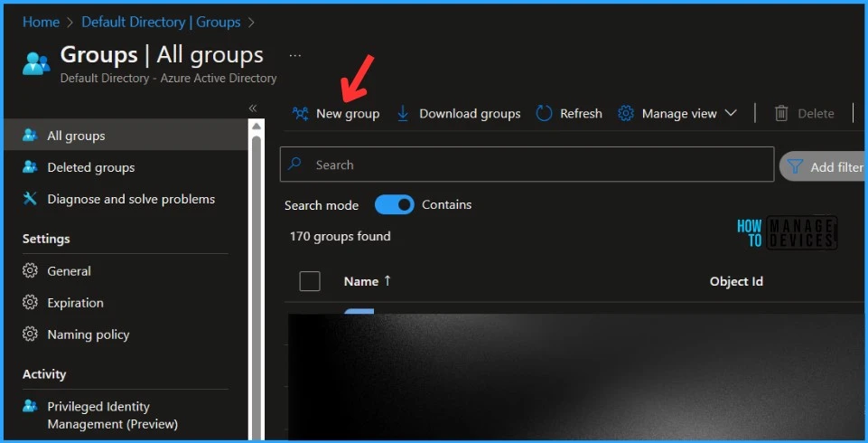Click the Deleted groups sidebar icon
The image size is (868, 443).
pos(30,166)
